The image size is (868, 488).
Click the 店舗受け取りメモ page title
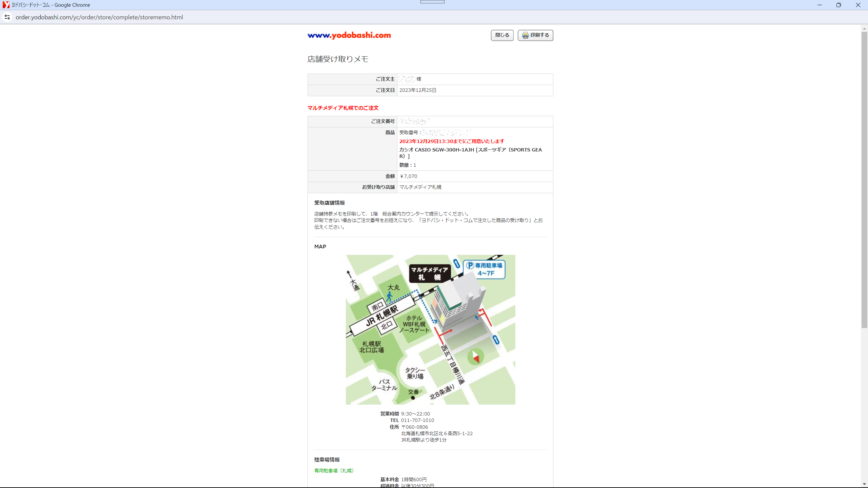[x=338, y=59]
